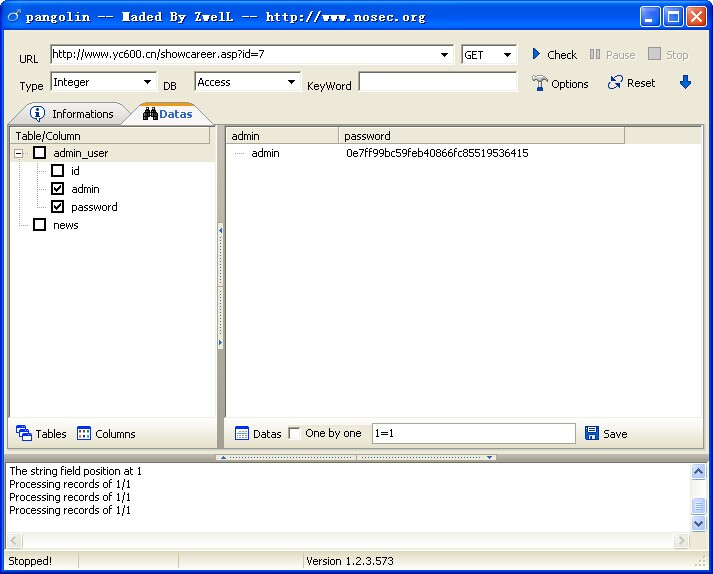The width and height of the screenshot is (713, 574).
Task: Switch to the Informations tab
Action: point(71,114)
